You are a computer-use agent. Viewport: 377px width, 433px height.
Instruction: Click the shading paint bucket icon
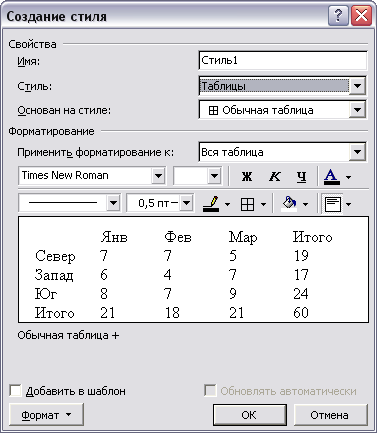(289, 204)
